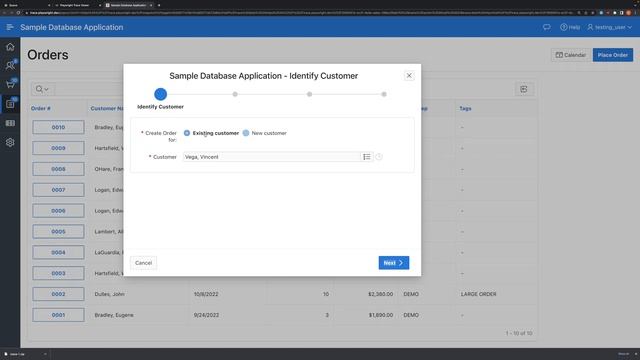Click the Customer field help icon
The image size is (640, 360).
379,157
